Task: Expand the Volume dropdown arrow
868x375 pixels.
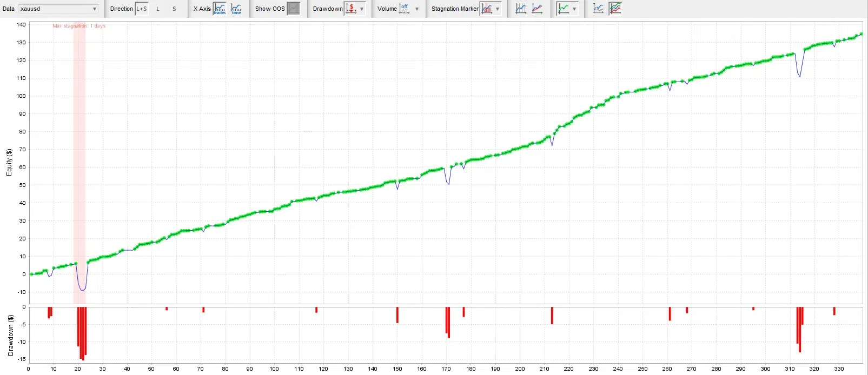Action: pos(417,9)
